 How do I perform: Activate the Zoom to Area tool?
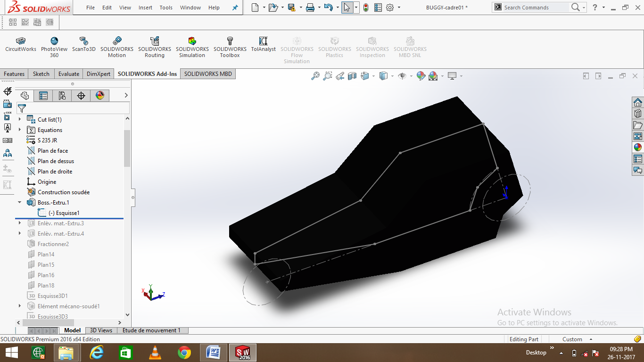point(328,76)
